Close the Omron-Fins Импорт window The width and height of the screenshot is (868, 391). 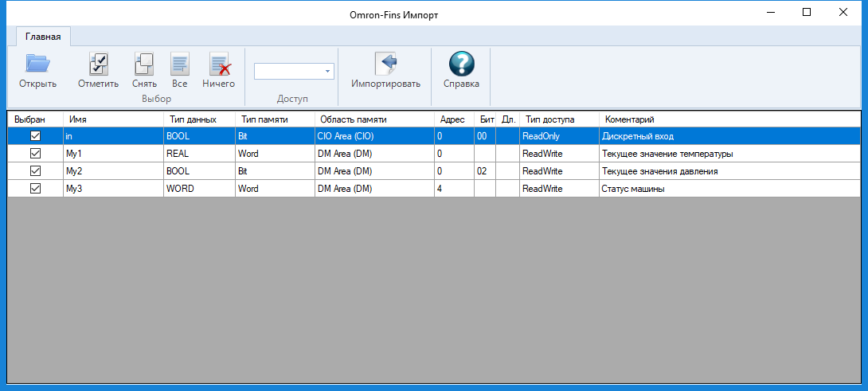[843, 12]
